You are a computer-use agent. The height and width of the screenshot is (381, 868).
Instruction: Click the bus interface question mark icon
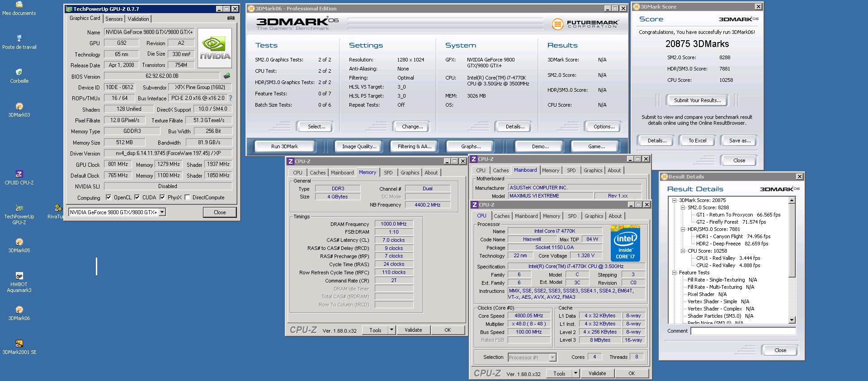(231, 98)
